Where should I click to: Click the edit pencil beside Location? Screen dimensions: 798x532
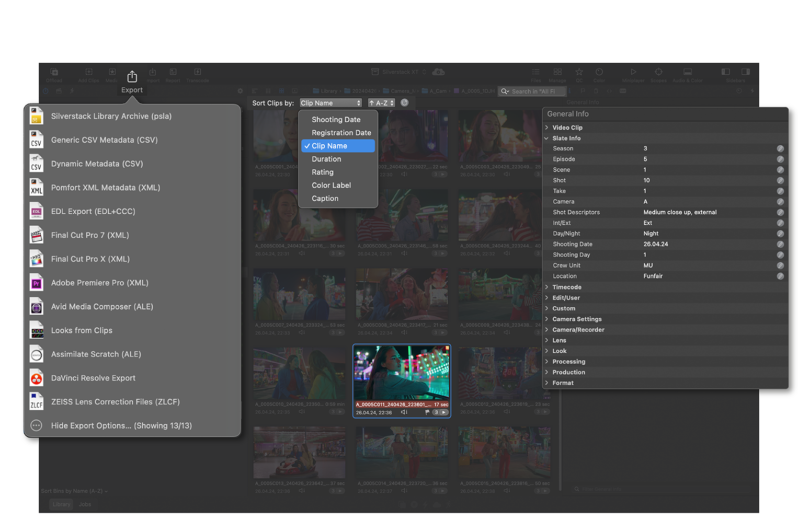click(780, 276)
